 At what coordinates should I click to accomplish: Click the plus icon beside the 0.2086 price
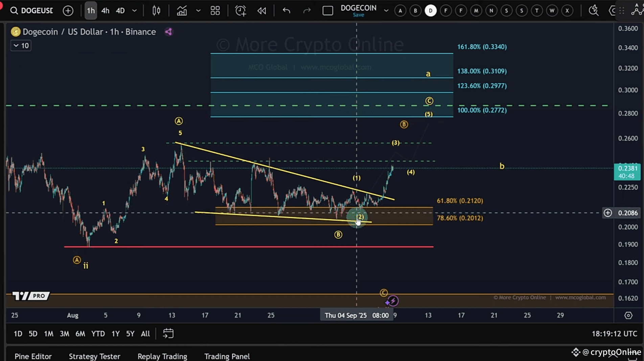(608, 213)
